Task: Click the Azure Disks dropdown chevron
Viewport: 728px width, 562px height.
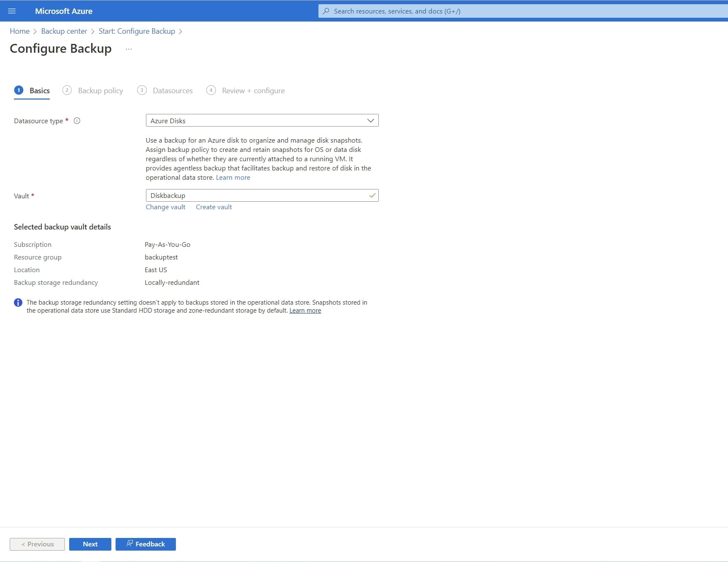Action: click(x=370, y=121)
